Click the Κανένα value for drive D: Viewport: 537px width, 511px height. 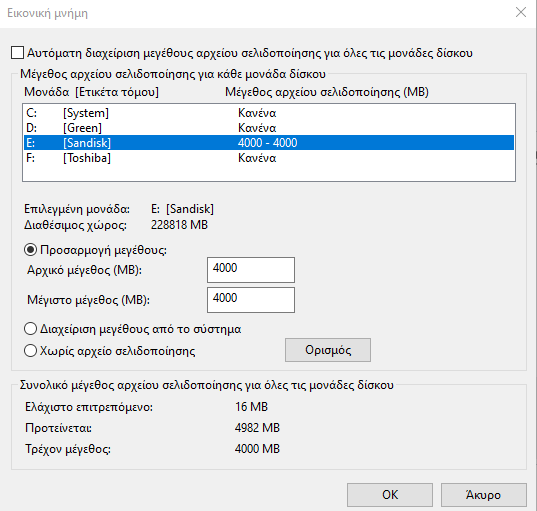pyautogui.click(x=257, y=128)
